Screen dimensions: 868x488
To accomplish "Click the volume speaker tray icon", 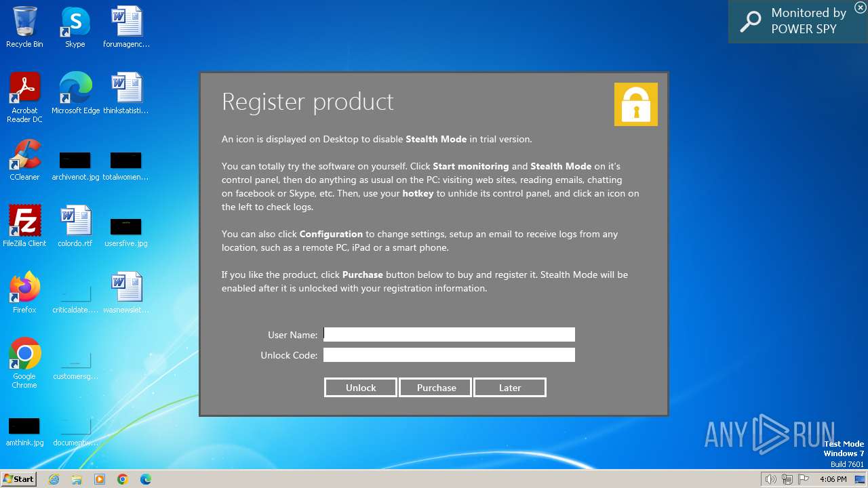I will click(x=770, y=479).
